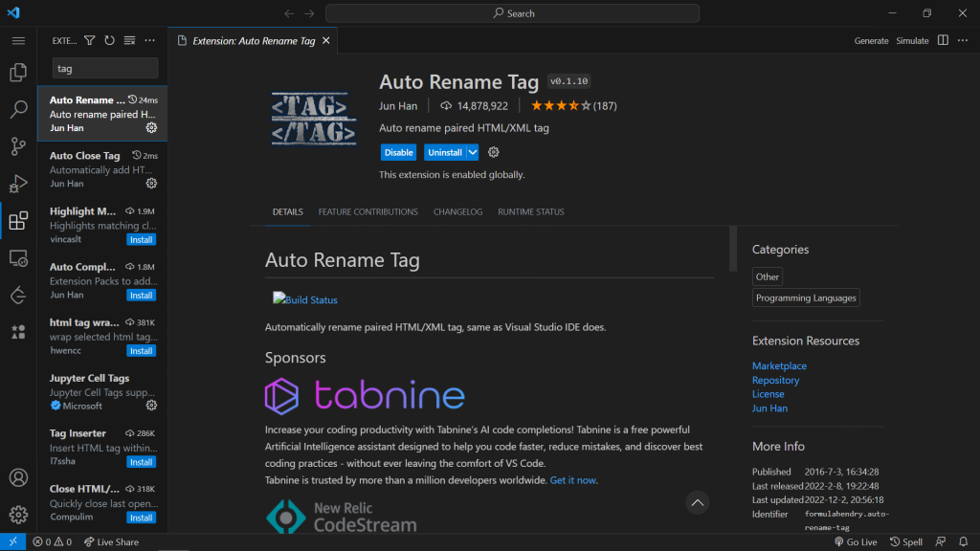
Task: Open gear for Auto Rename Tag list item
Action: click(151, 127)
